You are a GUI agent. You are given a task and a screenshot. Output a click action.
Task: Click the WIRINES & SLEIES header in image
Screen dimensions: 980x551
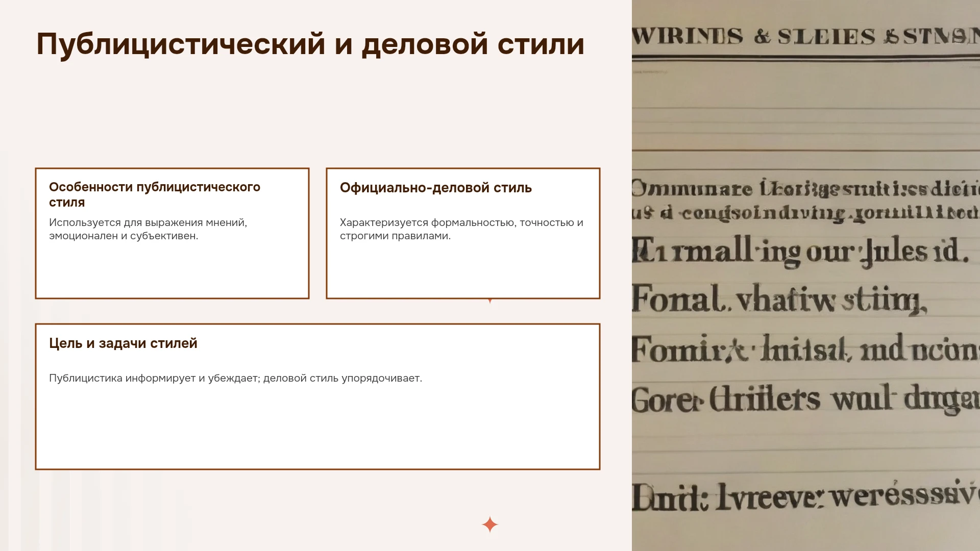tap(806, 37)
